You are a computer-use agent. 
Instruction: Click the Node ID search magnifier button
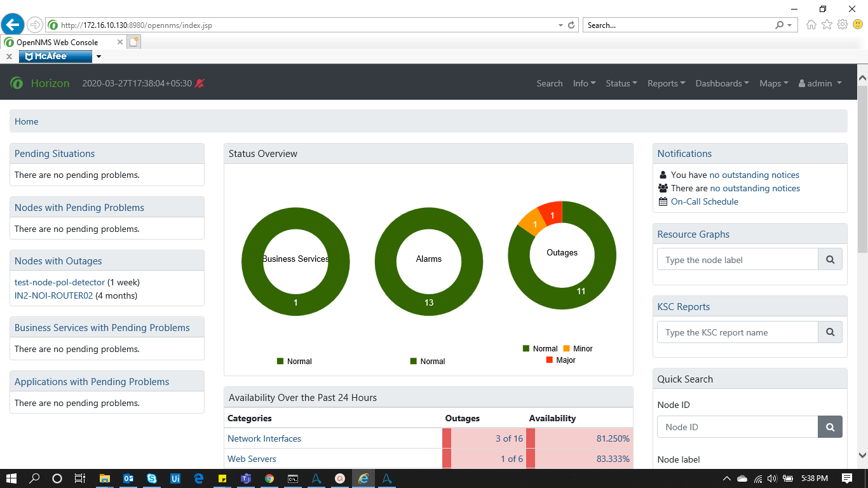(830, 427)
